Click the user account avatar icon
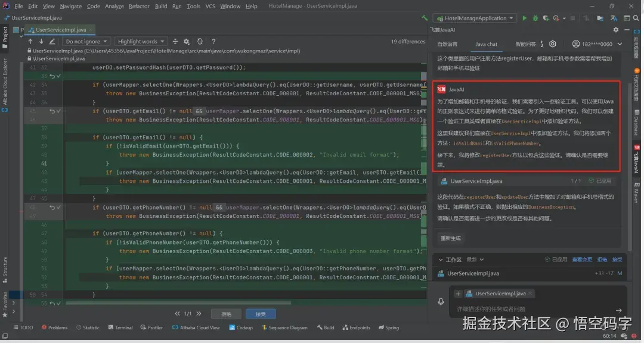Screen dimensions: 644x343 (576, 44)
